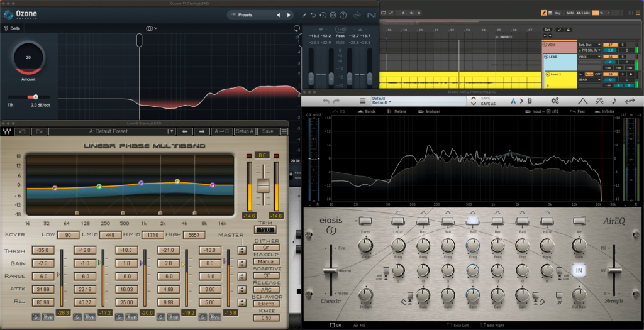Image resolution: width=644 pixels, height=330 pixels.
Task: Click LinMB A to B copy button
Action: [x=222, y=131]
